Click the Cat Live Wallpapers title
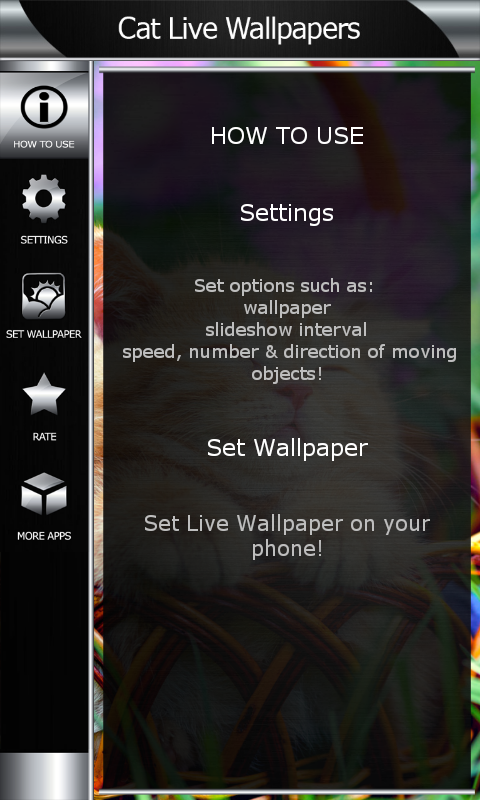This screenshot has width=480, height=800. pyautogui.click(x=239, y=29)
